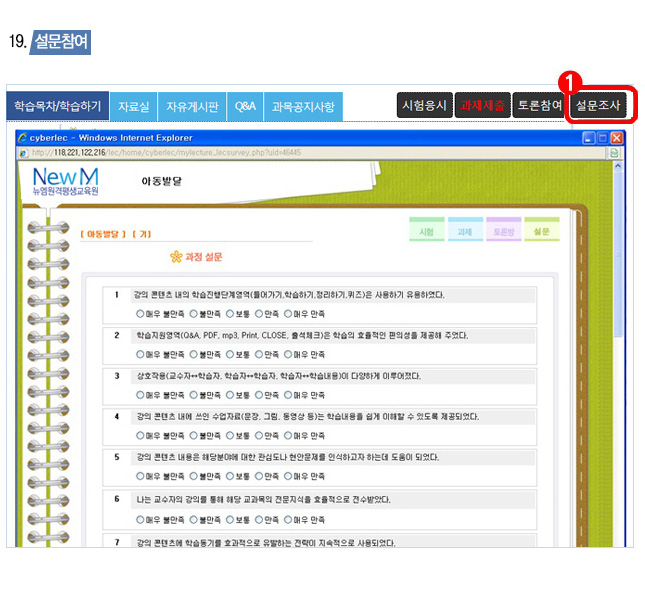Choose 보통 for question 2
Viewport: 645px width, 590px height.
tap(230, 353)
